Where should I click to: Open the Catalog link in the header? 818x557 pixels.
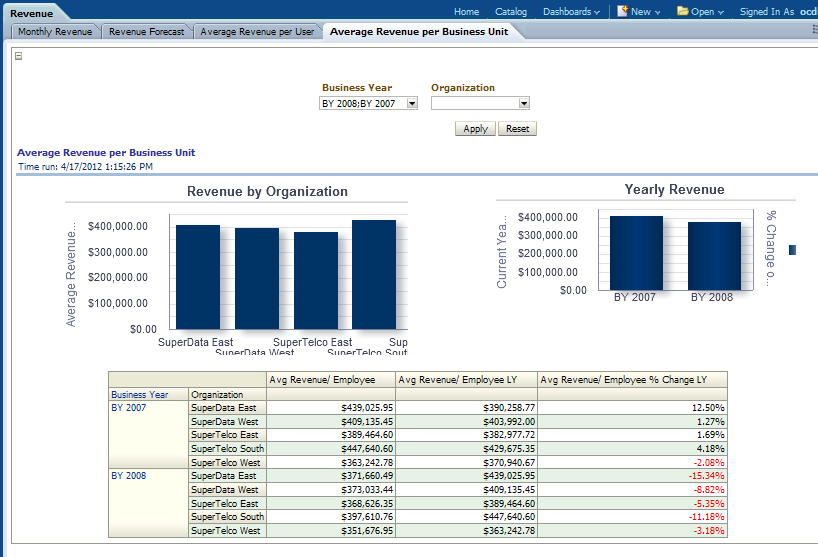click(x=511, y=12)
